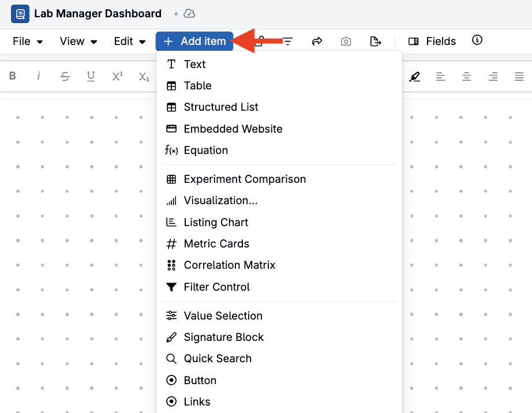This screenshot has width=532, height=413.
Task: Open the Fields panel button
Action: click(x=432, y=42)
